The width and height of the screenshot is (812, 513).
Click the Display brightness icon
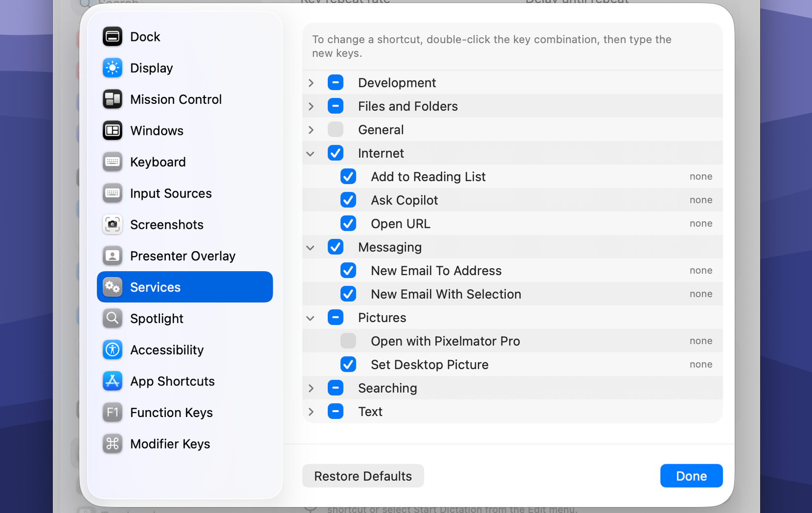(112, 67)
